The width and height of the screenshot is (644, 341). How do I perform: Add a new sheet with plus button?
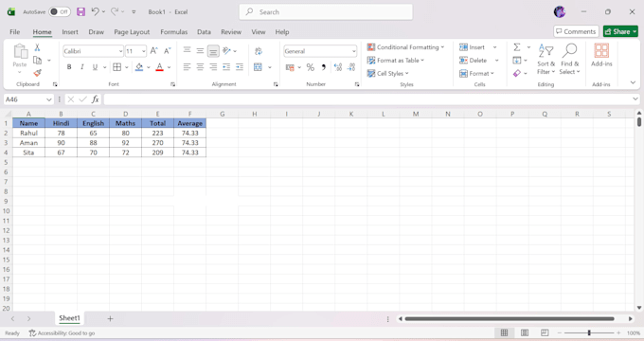[x=110, y=318]
